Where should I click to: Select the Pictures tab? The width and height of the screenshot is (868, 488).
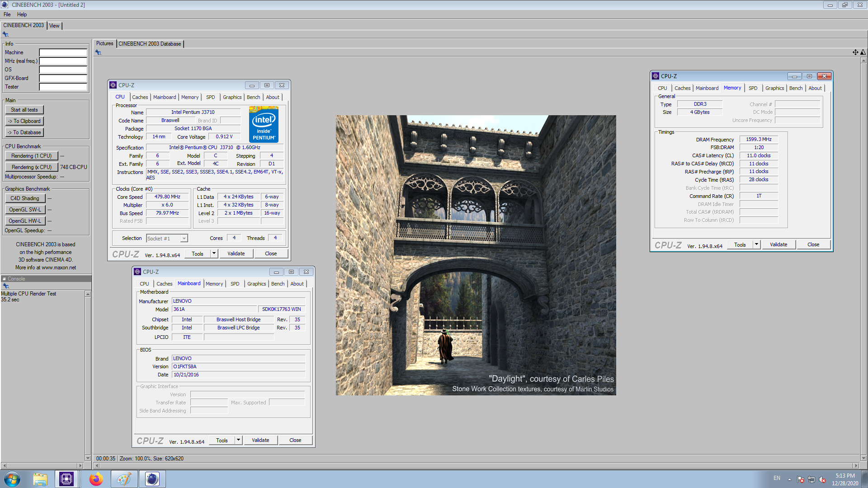pos(105,43)
